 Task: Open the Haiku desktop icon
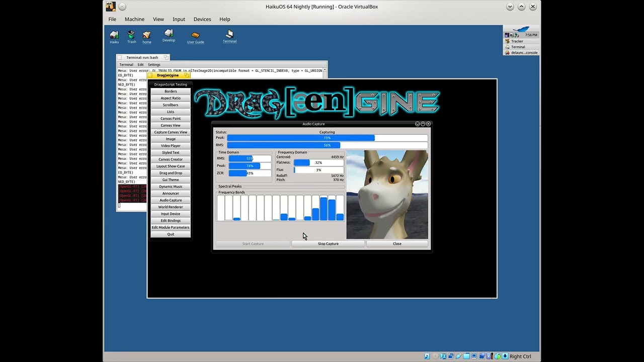[x=114, y=37]
